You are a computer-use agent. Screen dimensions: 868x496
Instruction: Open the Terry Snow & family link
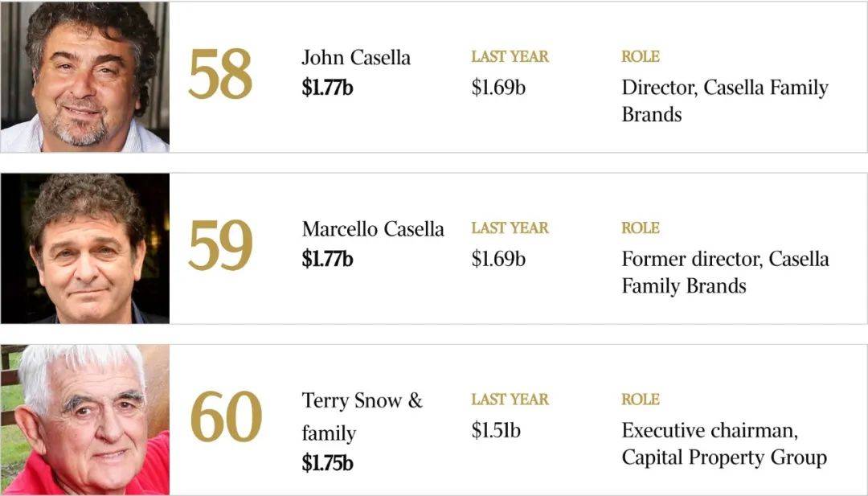pyautogui.click(x=362, y=417)
